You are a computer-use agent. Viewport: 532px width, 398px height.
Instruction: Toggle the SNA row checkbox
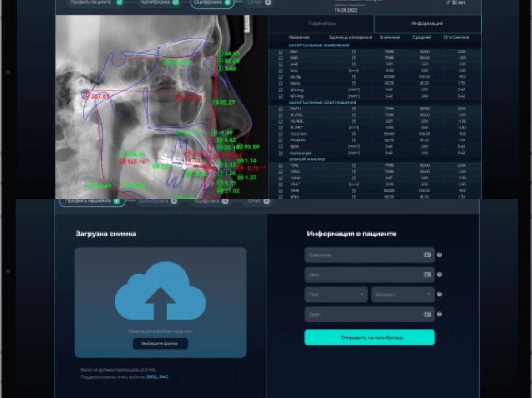point(281,52)
